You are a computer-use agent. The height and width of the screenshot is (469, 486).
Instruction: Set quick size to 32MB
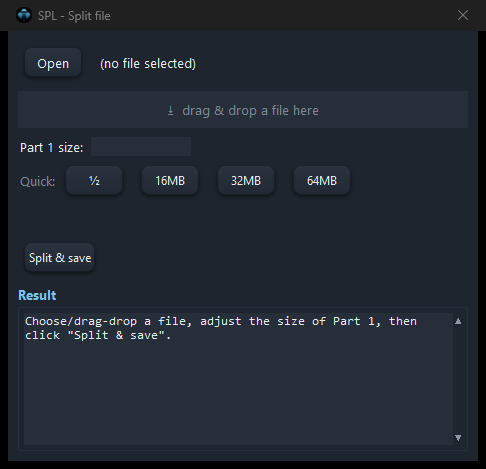click(x=246, y=180)
